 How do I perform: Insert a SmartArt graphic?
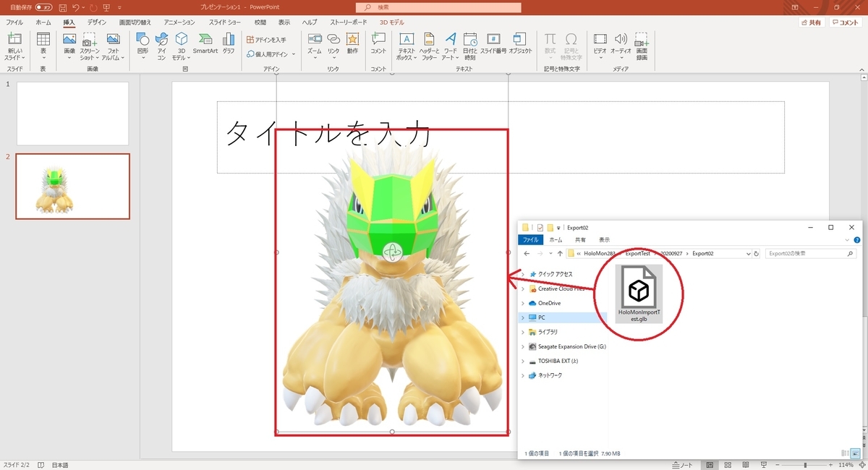[205, 43]
